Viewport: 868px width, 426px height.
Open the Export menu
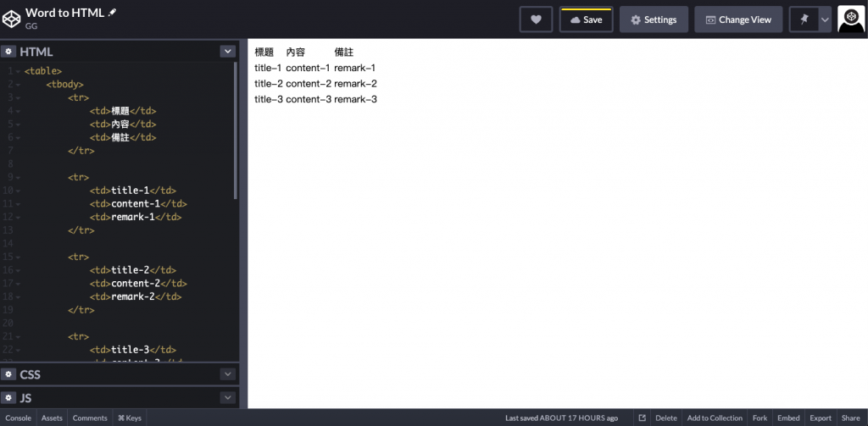tap(821, 418)
